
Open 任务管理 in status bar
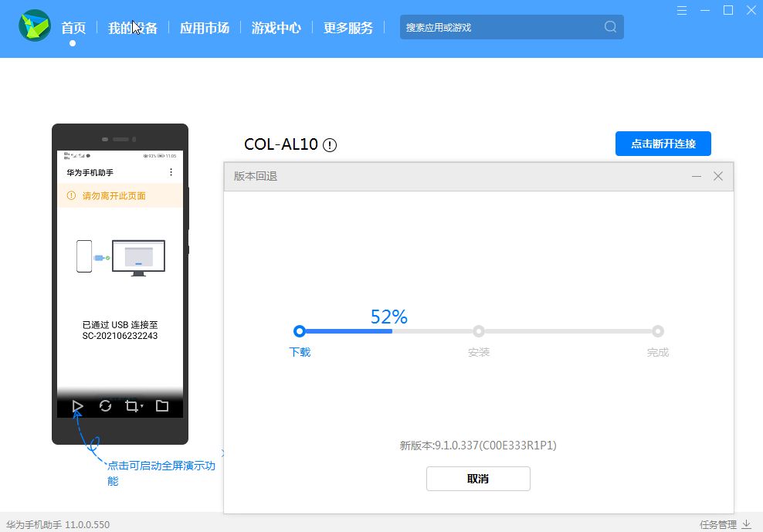coord(717,525)
